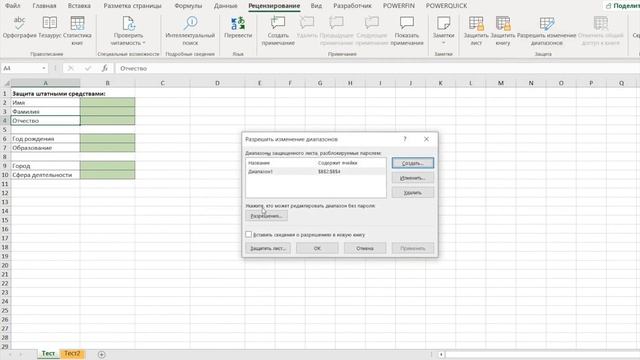Open the Файл tab

(13, 6)
